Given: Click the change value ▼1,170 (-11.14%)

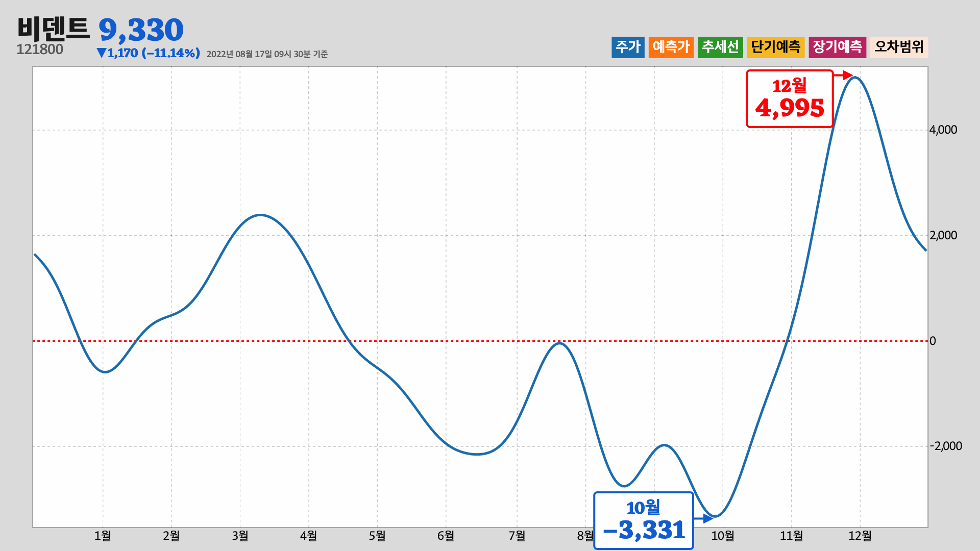Looking at the screenshot, I should [x=148, y=53].
